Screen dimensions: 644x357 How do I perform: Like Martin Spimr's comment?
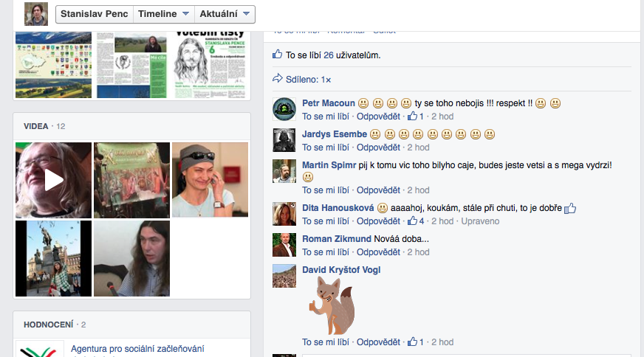coord(326,190)
